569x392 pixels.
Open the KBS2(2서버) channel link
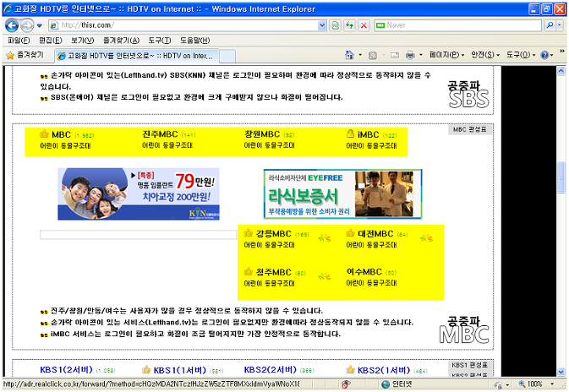click(x=271, y=370)
